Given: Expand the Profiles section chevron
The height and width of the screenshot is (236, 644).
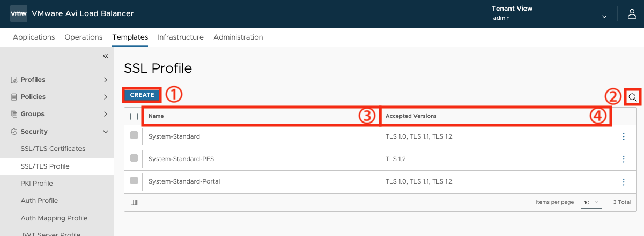Looking at the screenshot, I should coord(106,80).
